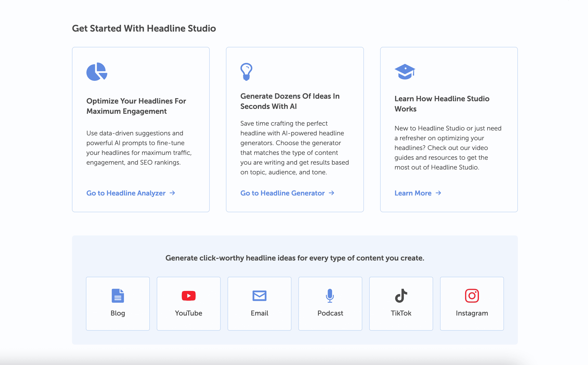The width and height of the screenshot is (588, 365).
Task: Click the Blog document icon
Action: pyautogui.click(x=118, y=296)
